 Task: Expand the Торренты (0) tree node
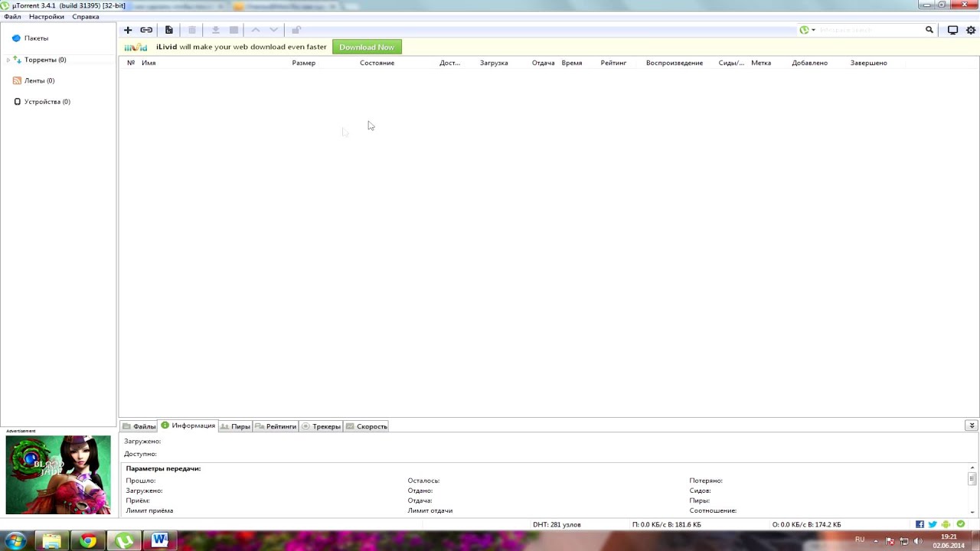(x=8, y=60)
